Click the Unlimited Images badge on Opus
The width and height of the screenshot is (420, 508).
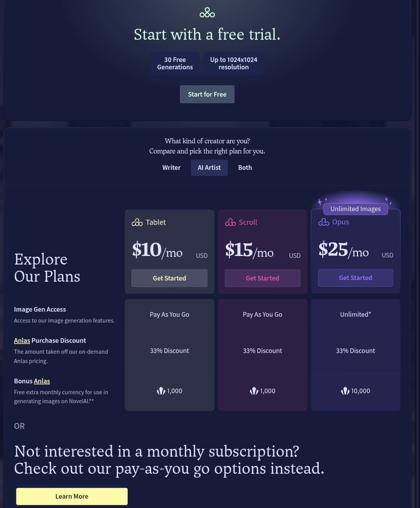click(x=355, y=209)
